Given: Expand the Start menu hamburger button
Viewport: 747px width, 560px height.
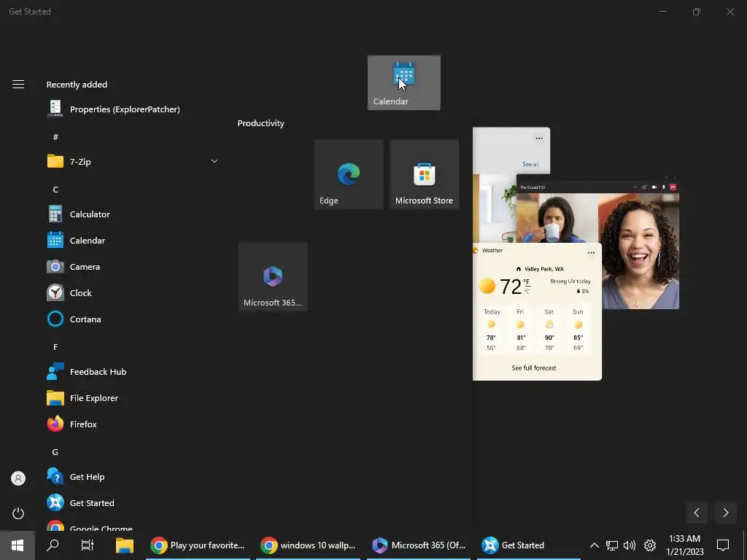Looking at the screenshot, I should [x=18, y=85].
